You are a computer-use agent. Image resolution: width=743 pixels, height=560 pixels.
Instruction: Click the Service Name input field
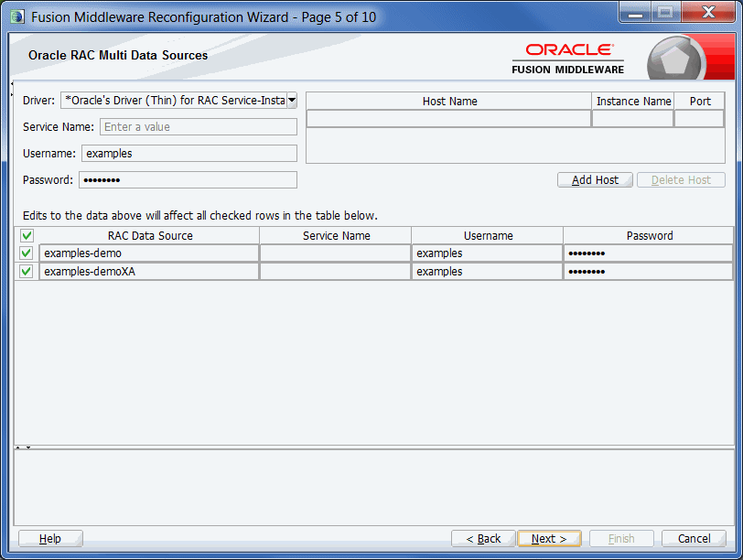(199, 127)
